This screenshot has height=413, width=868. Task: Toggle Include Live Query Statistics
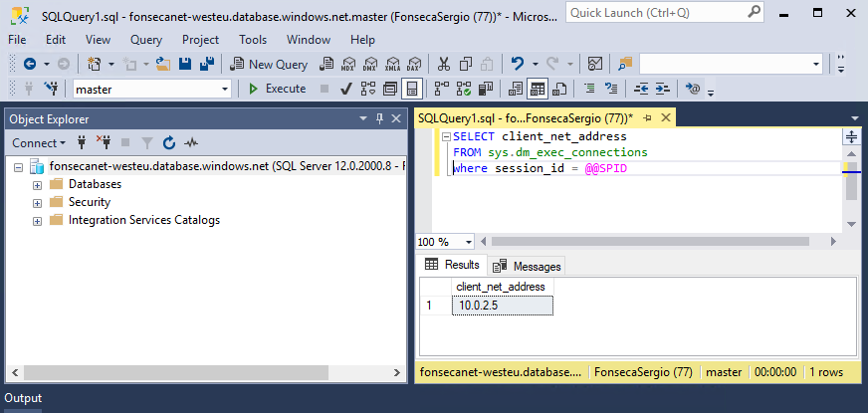coord(463,89)
